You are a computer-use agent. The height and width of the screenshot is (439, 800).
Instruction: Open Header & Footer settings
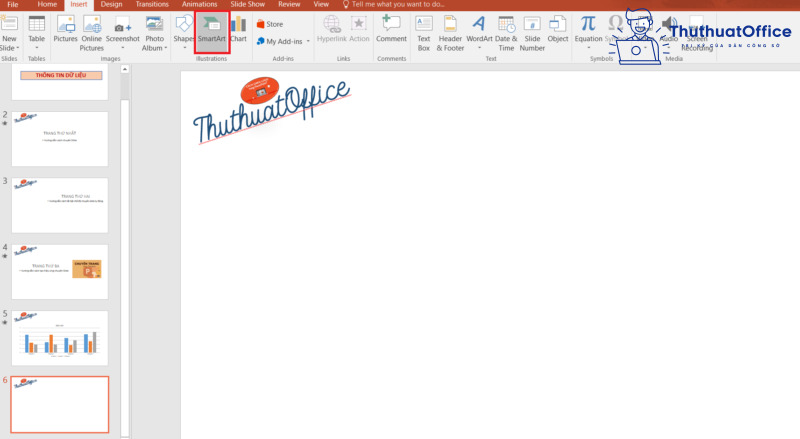tap(450, 33)
